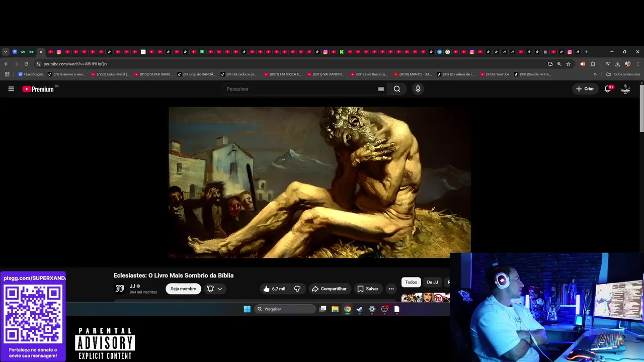Like the video with 6,7 mil likes

coord(274,289)
